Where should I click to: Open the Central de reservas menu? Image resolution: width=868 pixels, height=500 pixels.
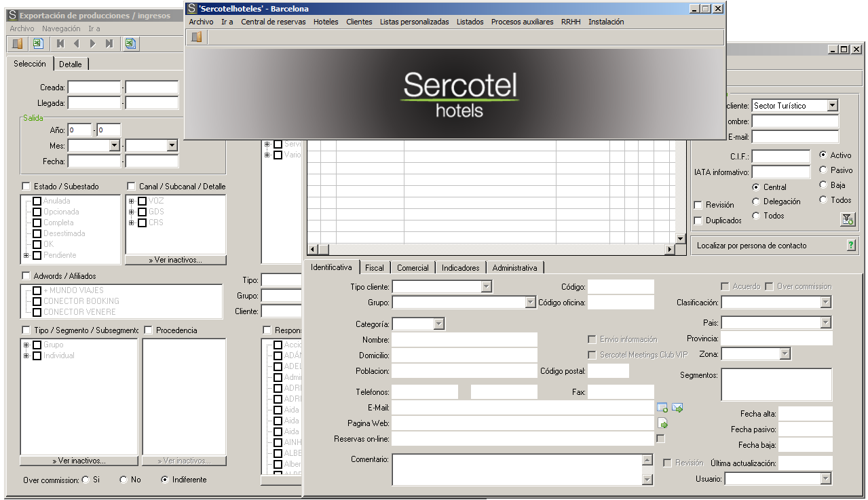tap(273, 22)
